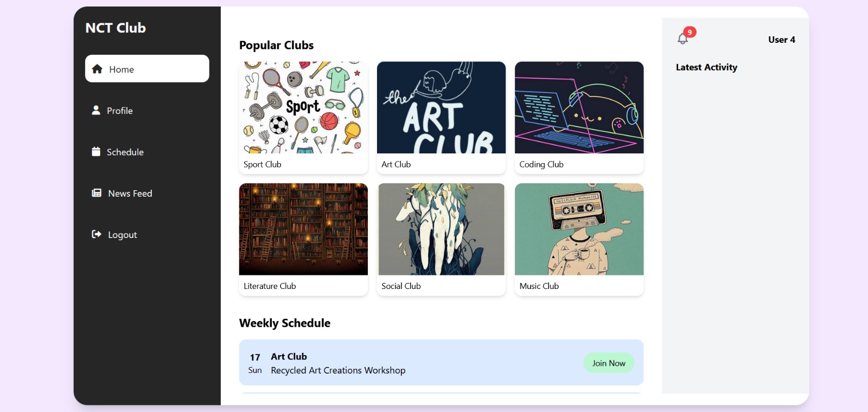The width and height of the screenshot is (868, 412).
Task: Click the Logout arrow icon
Action: 97,234
